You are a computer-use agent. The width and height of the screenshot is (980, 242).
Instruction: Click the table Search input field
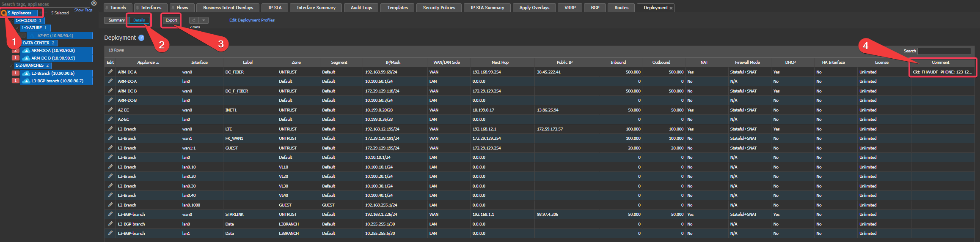pyautogui.click(x=944, y=51)
